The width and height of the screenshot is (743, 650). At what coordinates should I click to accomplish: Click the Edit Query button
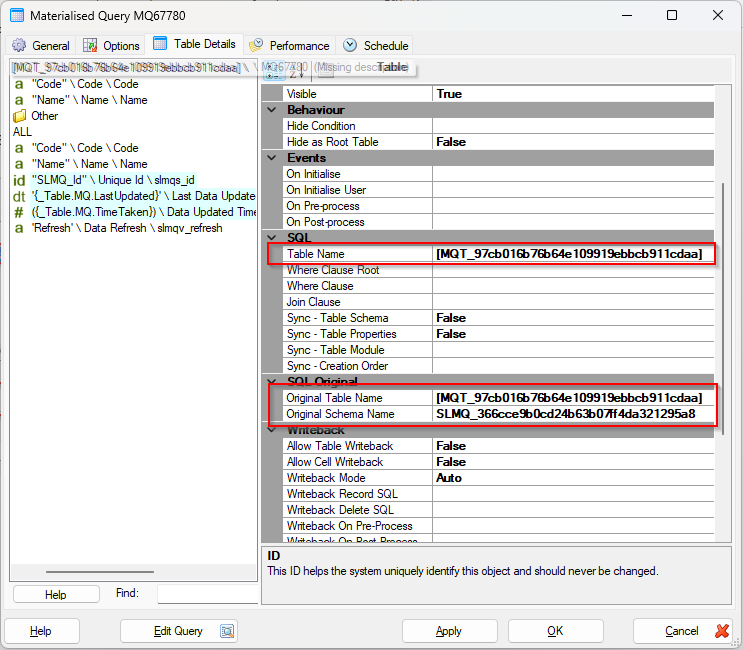coord(178,631)
